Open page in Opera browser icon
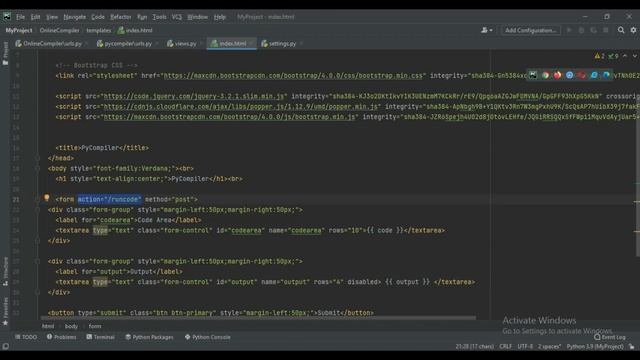Viewport: 640px width, 360px height. (581, 75)
